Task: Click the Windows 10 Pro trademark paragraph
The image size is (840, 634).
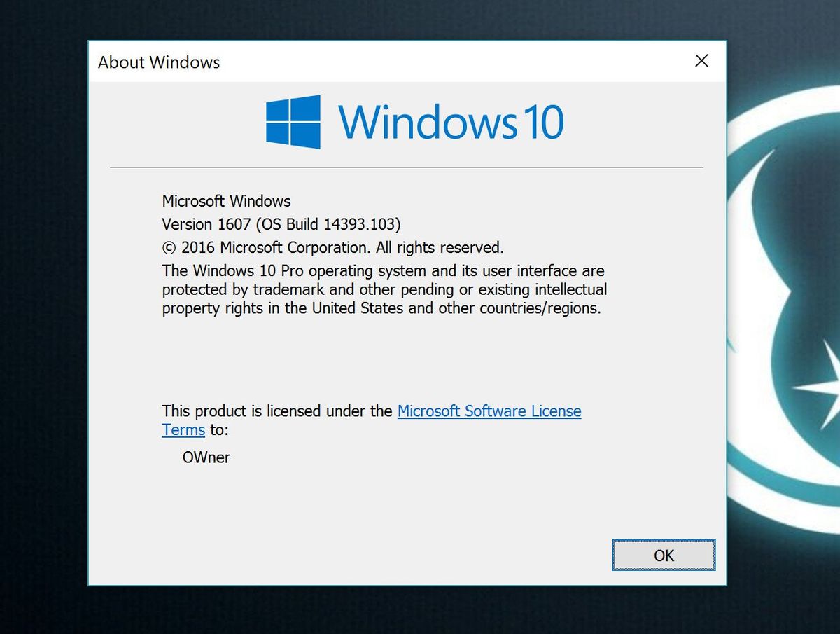Action: pos(384,289)
